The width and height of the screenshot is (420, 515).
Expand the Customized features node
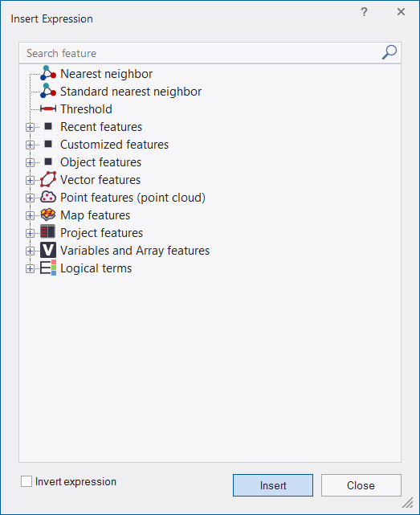[x=30, y=145]
